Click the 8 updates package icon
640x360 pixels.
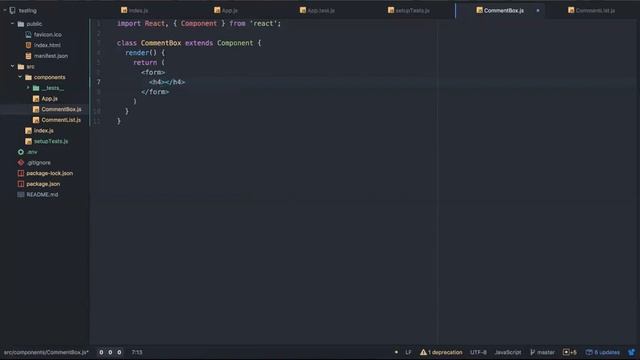[x=589, y=352]
